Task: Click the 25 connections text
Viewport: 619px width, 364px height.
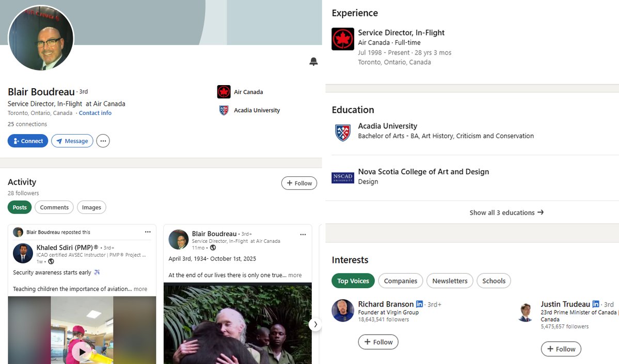Action: point(27,124)
